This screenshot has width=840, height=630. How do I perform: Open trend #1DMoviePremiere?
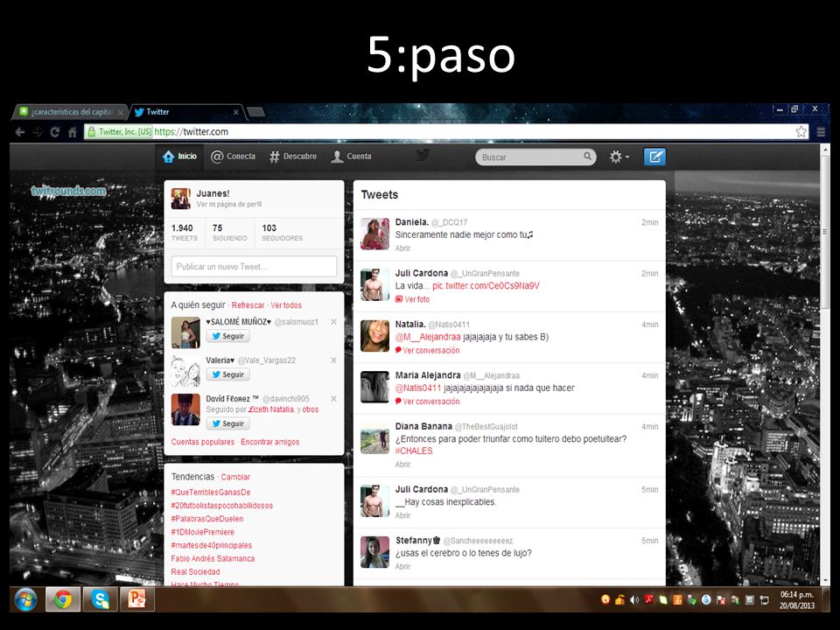[x=202, y=533]
